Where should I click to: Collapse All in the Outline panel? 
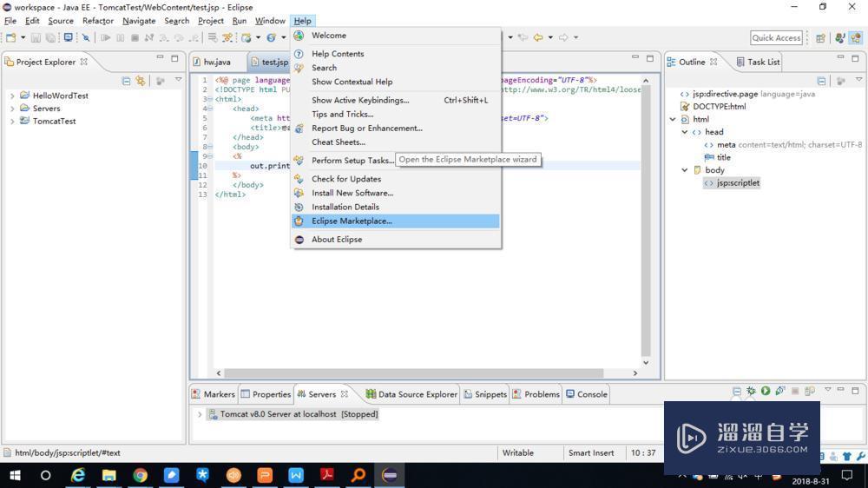point(821,81)
